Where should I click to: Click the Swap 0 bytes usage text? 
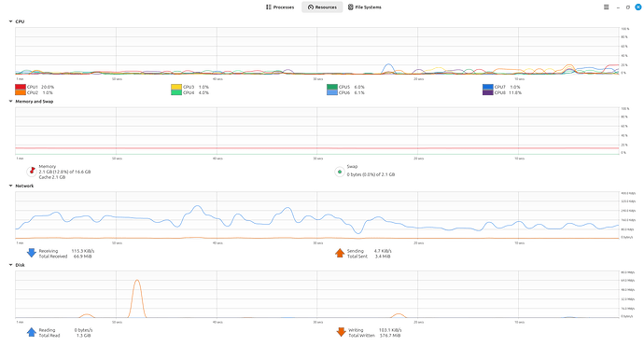click(371, 174)
